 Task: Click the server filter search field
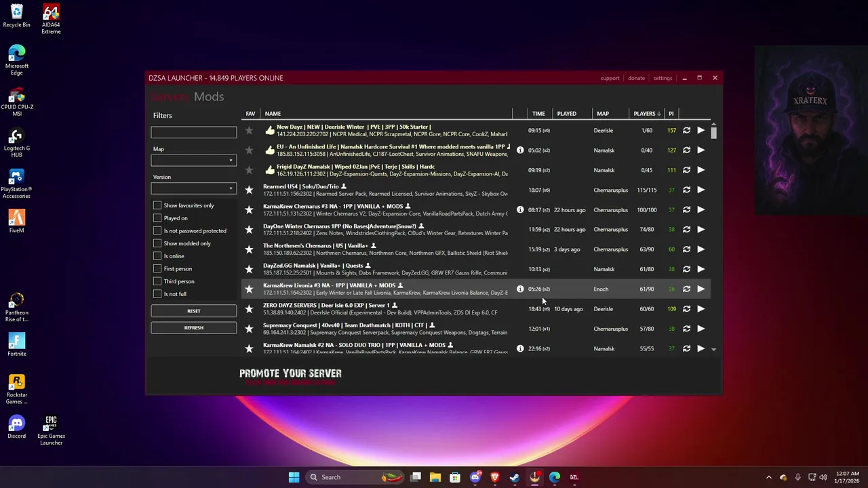tap(193, 132)
